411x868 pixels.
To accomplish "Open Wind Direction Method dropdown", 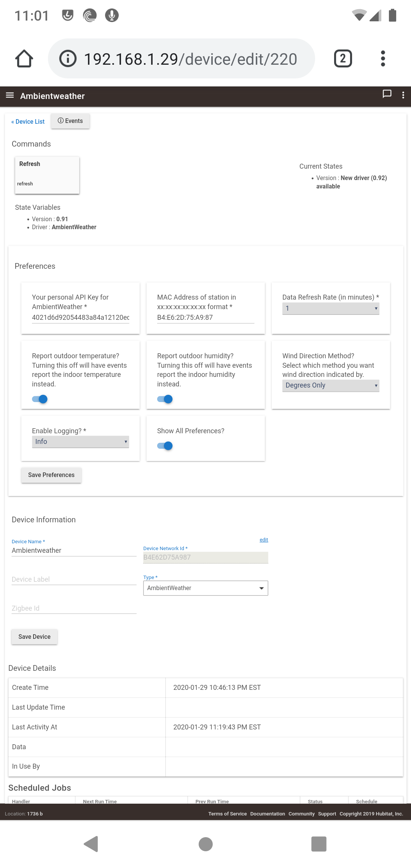I will (331, 386).
